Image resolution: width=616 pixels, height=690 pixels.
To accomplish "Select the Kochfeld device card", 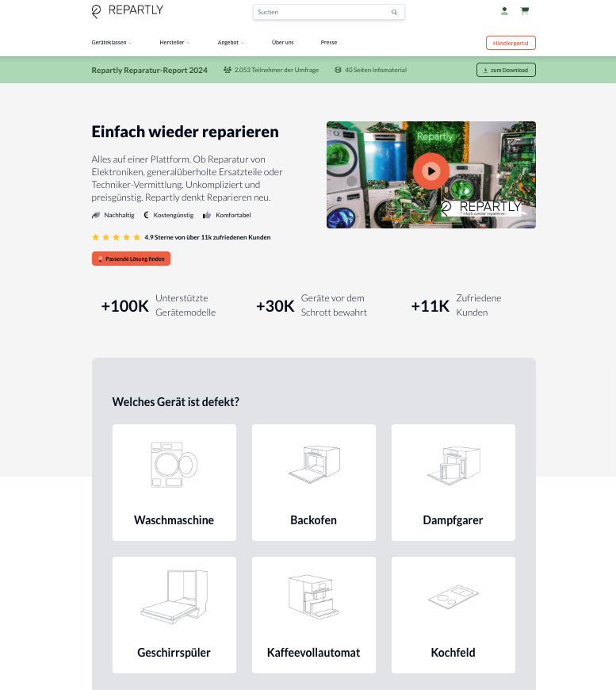I will pyautogui.click(x=453, y=615).
